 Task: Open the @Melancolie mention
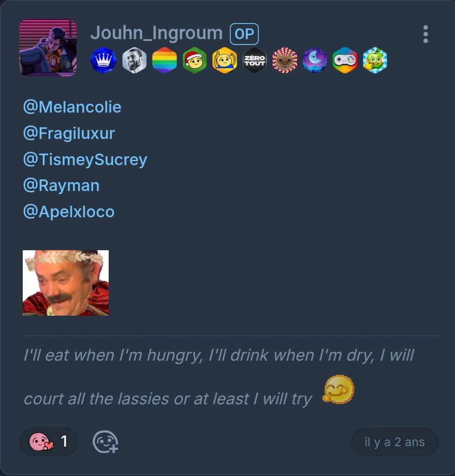[72, 107]
